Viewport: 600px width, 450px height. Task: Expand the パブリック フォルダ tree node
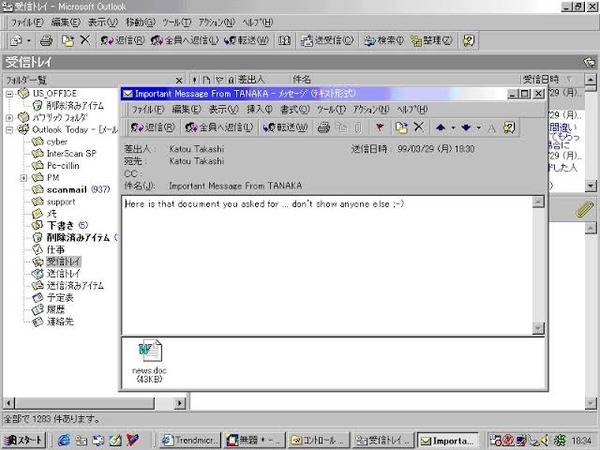10,118
